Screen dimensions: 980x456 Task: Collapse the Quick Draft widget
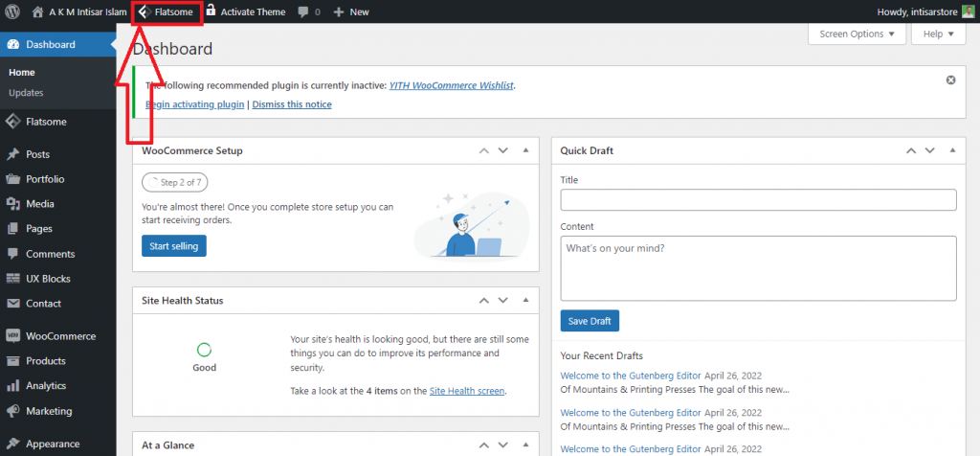coord(952,150)
